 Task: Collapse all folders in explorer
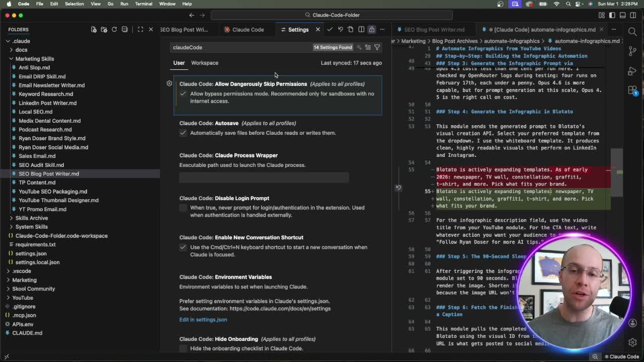click(125, 30)
